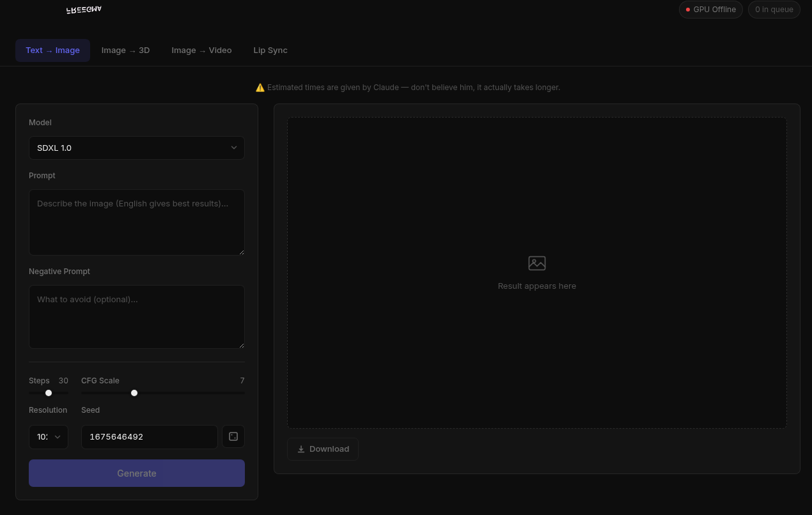Click the Resolution label

tap(48, 410)
